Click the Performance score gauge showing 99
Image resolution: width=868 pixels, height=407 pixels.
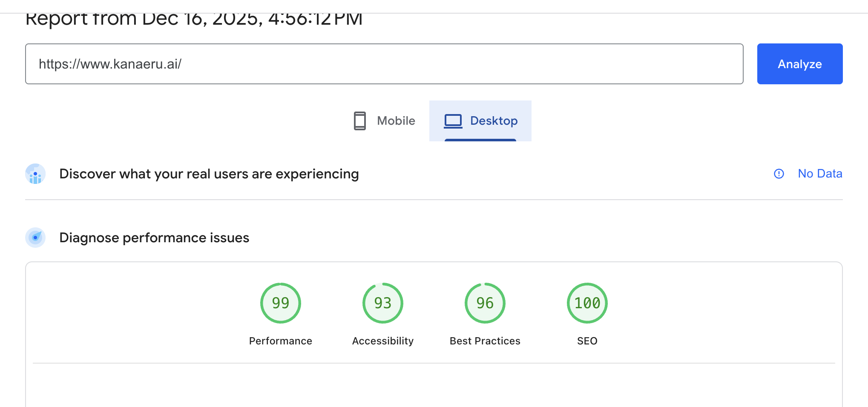[x=280, y=303]
